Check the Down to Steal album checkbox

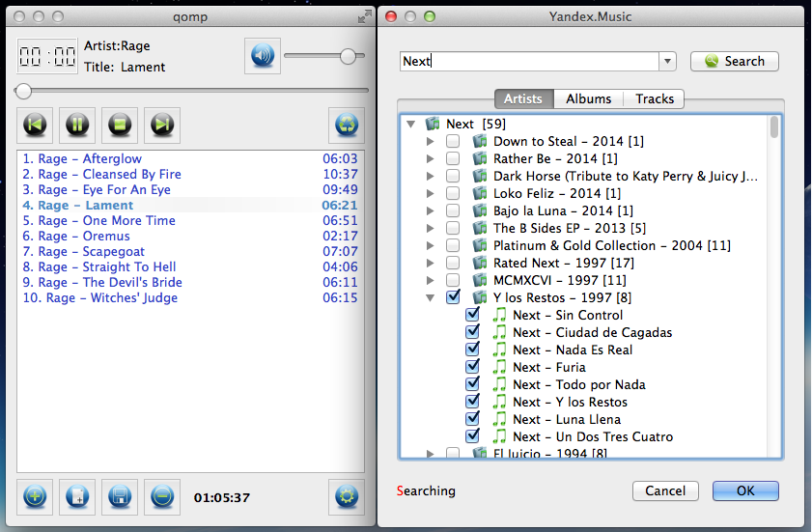click(453, 141)
